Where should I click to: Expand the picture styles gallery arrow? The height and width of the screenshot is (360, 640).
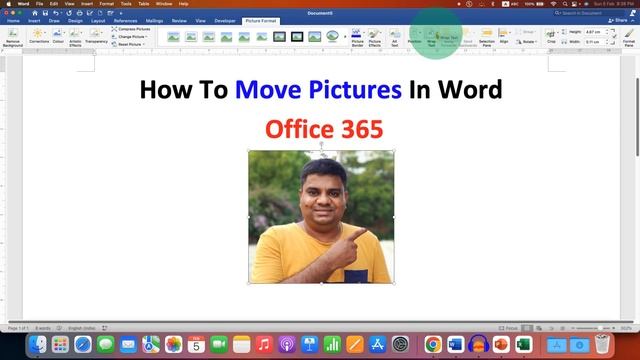pyautogui.click(x=345, y=37)
